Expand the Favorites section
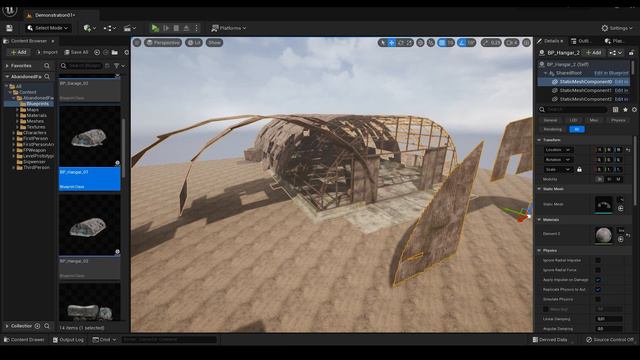640x360 pixels. pos(7,66)
